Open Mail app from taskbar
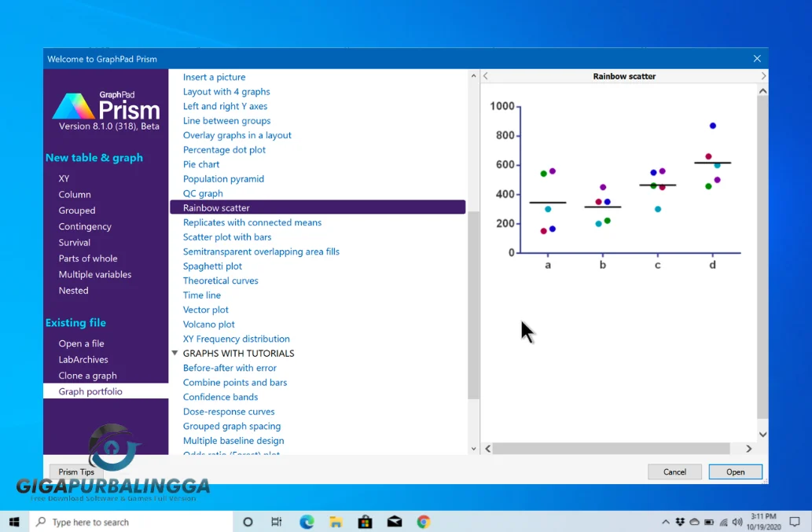 394,522
